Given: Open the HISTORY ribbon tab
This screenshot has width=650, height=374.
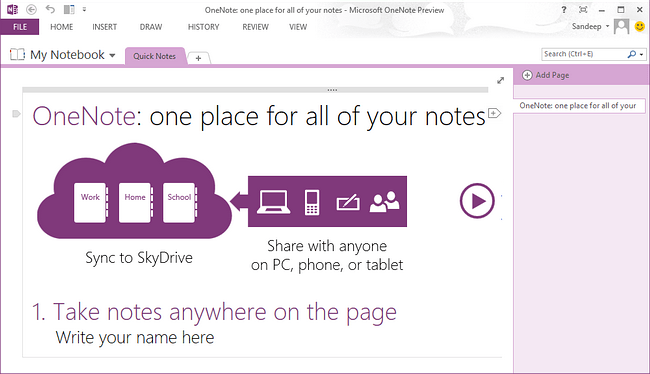Looking at the screenshot, I should (x=204, y=27).
